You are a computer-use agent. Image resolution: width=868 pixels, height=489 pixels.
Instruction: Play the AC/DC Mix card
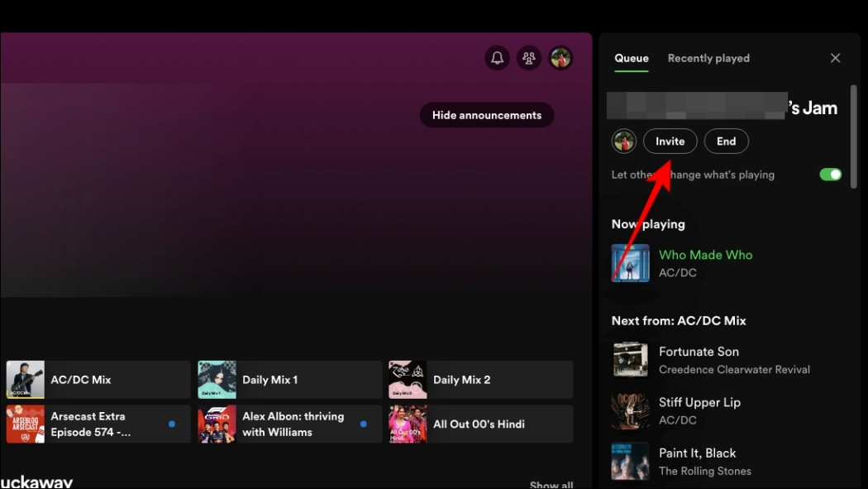point(97,379)
